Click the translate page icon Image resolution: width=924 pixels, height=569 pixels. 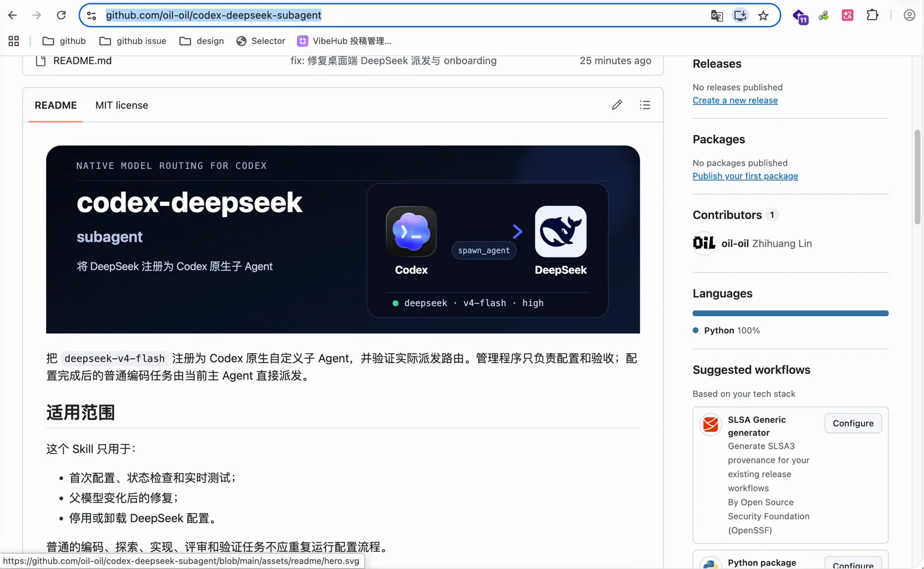[717, 16]
